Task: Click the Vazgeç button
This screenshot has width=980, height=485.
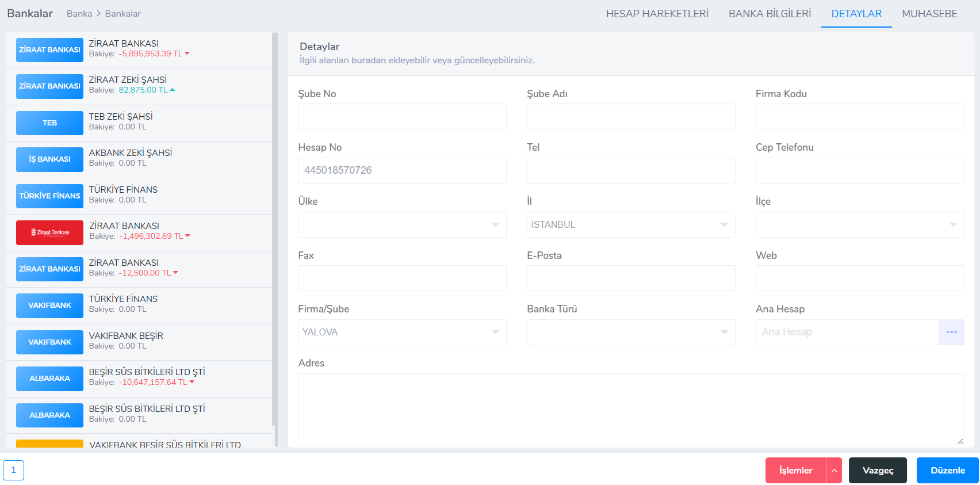Action: tap(878, 470)
